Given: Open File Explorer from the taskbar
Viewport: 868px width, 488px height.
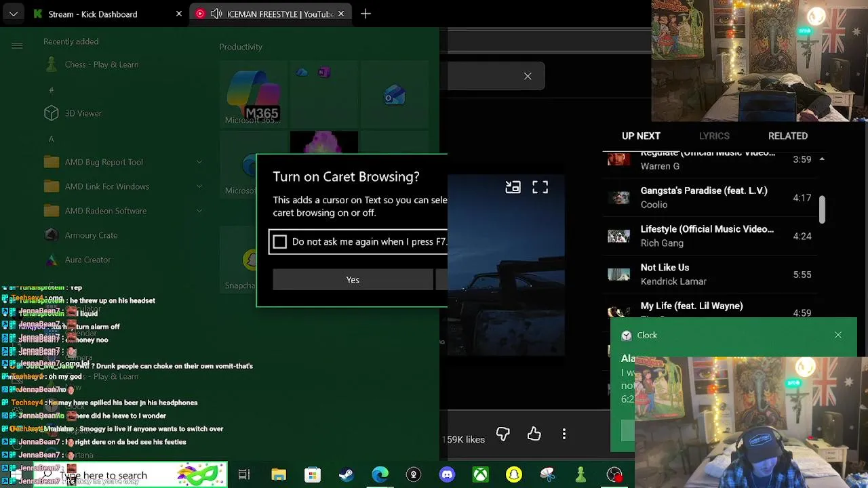Looking at the screenshot, I should pos(279,474).
